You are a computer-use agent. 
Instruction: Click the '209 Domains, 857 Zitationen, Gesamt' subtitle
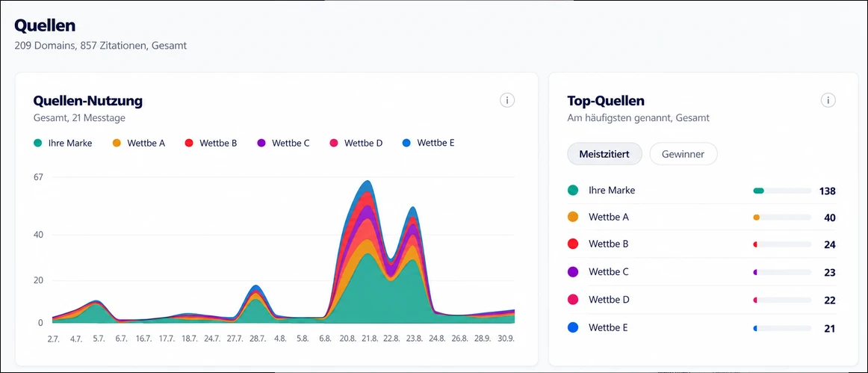coord(101,46)
